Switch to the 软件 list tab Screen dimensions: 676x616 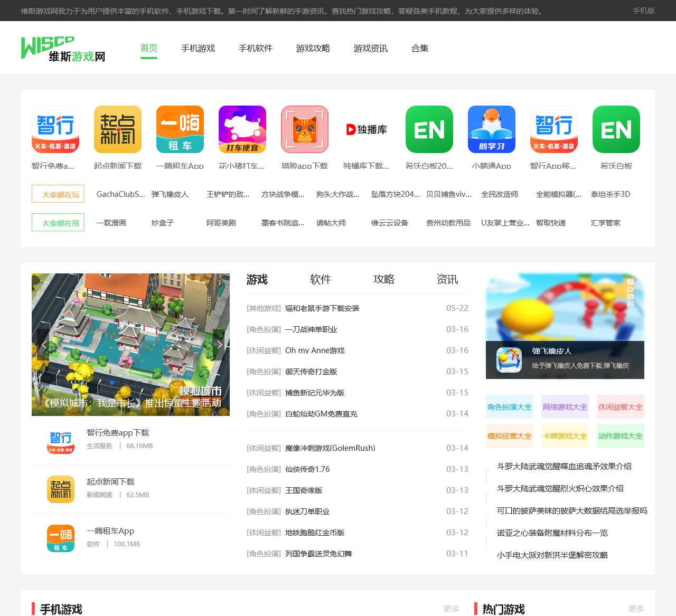coord(321,279)
